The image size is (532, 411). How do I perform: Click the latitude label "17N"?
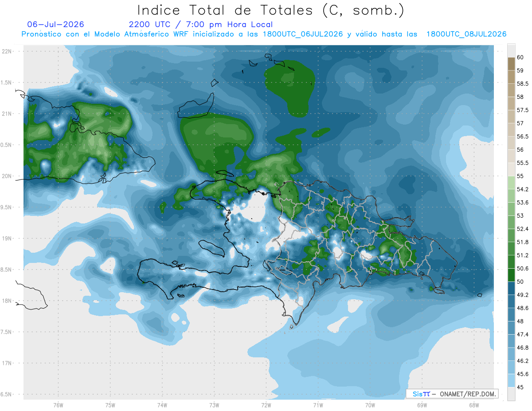pos(7,363)
